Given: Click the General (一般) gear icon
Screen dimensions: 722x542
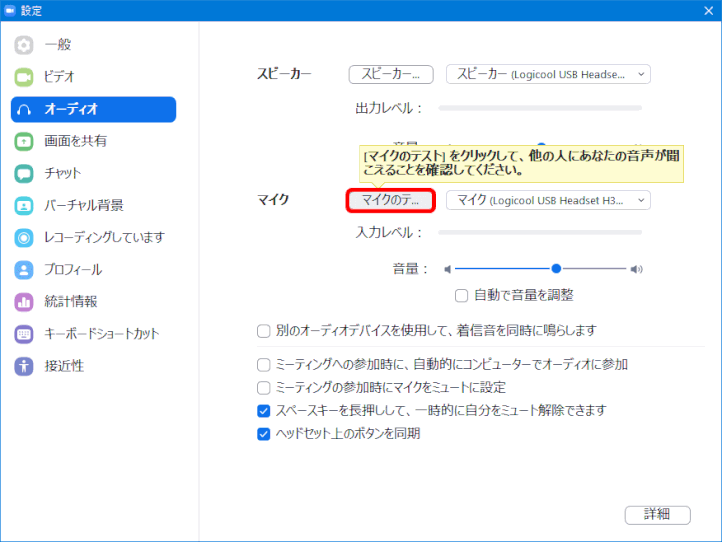Looking at the screenshot, I should (23, 45).
